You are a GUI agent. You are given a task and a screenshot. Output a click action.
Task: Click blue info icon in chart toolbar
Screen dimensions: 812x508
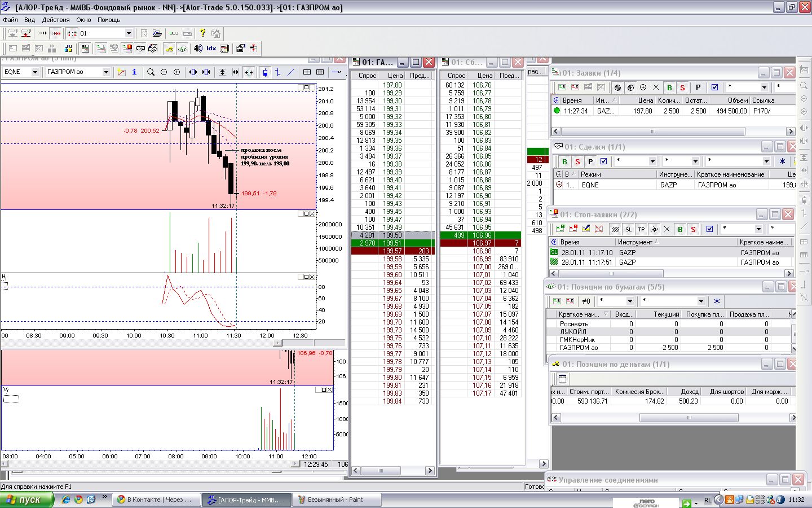coord(134,72)
